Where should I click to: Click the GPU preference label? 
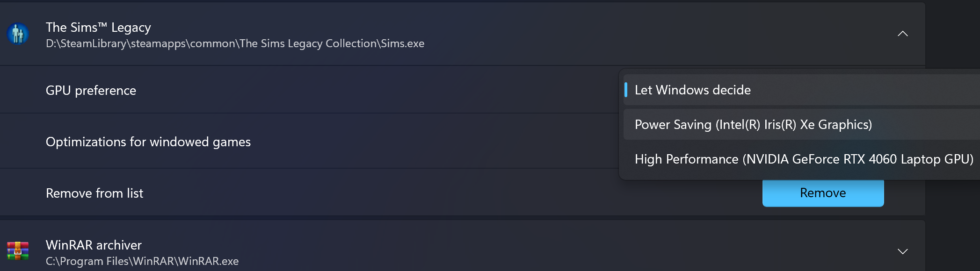(x=91, y=90)
